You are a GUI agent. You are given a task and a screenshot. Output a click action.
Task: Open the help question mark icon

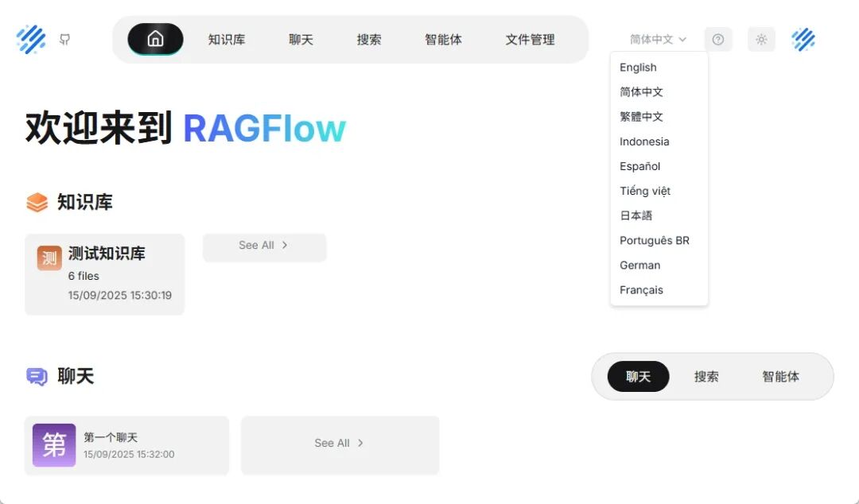point(718,39)
